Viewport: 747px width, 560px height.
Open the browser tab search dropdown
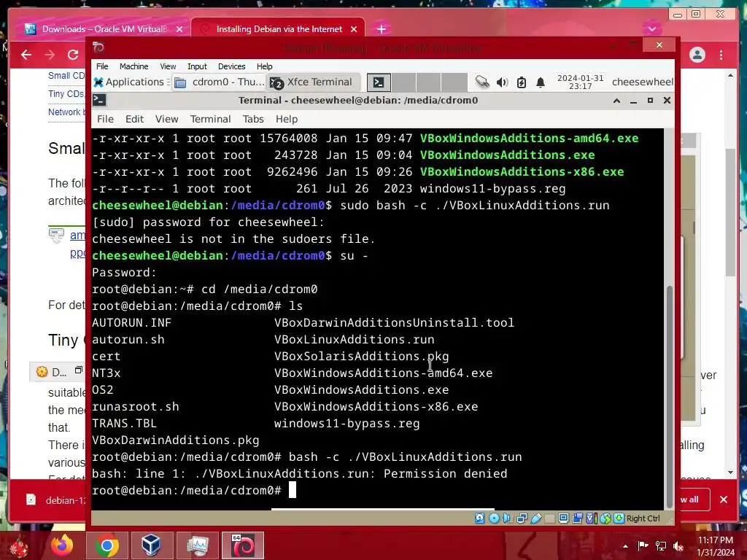coord(651,29)
